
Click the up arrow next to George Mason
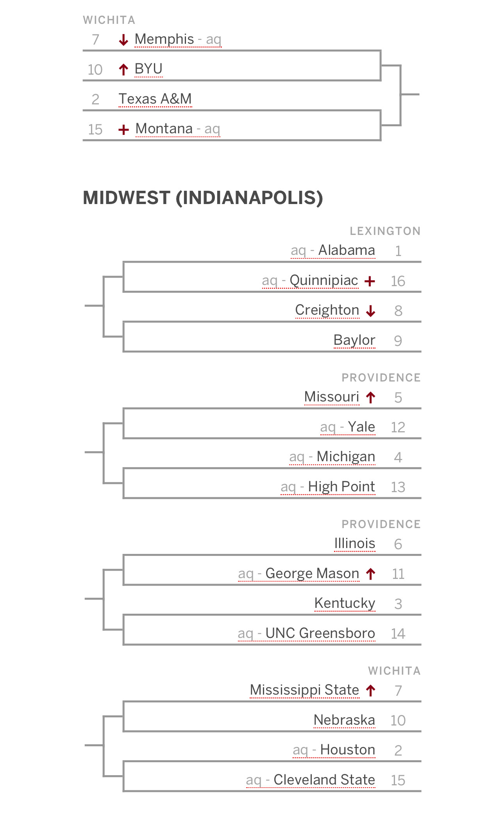tap(371, 574)
